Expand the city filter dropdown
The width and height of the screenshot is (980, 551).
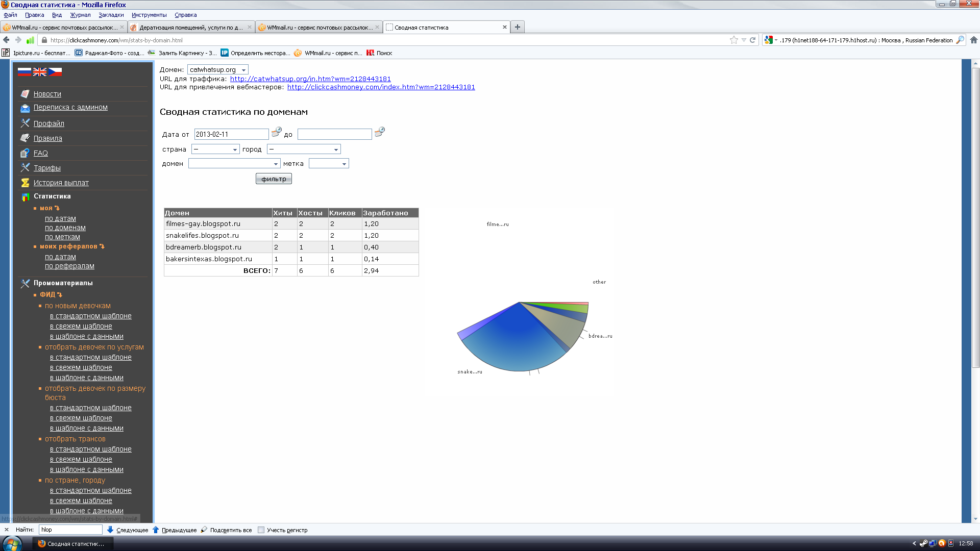(x=303, y=149)
